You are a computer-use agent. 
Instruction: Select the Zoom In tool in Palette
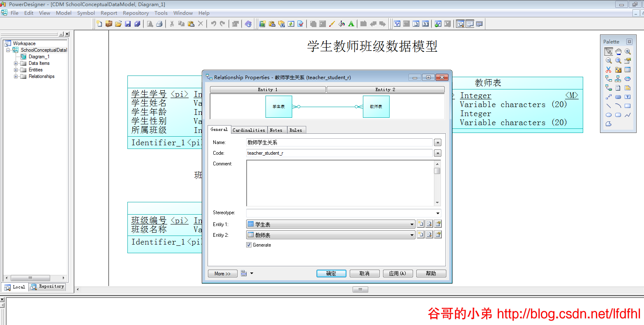tap(628, 51)
